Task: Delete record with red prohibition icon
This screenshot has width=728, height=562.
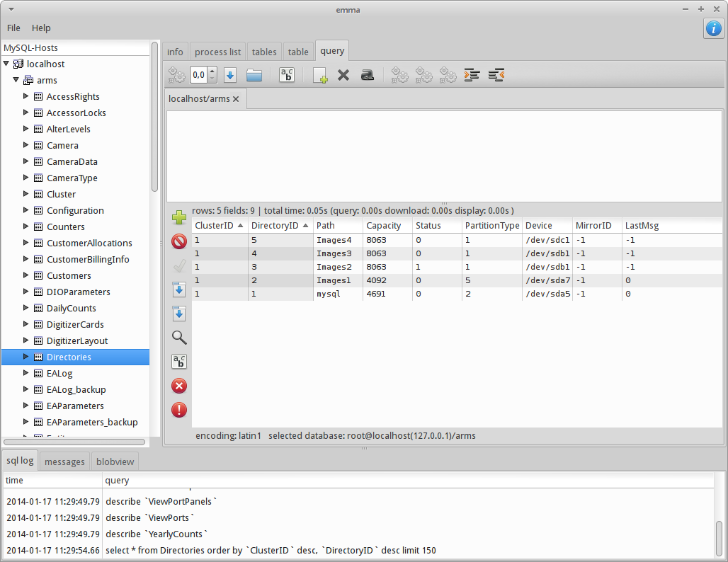Action: (178, 241)
